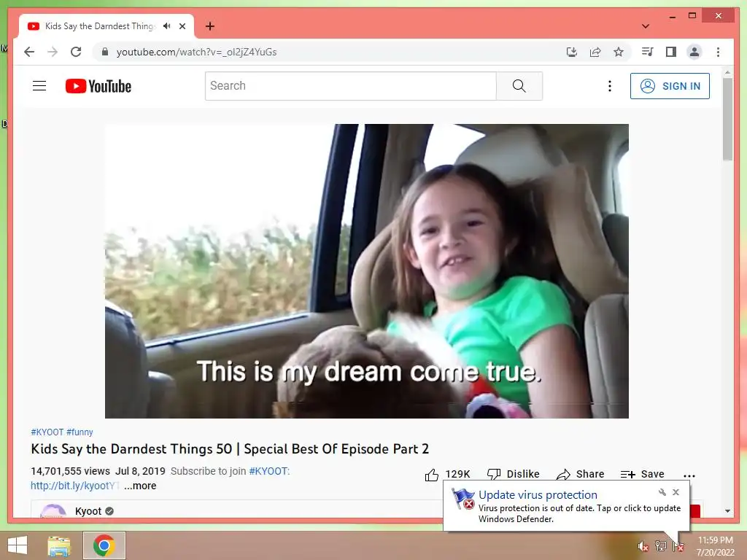The width and height of the screenshot is (747, 560).
Task: Click the muted volume tray icon
Action: coord(643,546)
